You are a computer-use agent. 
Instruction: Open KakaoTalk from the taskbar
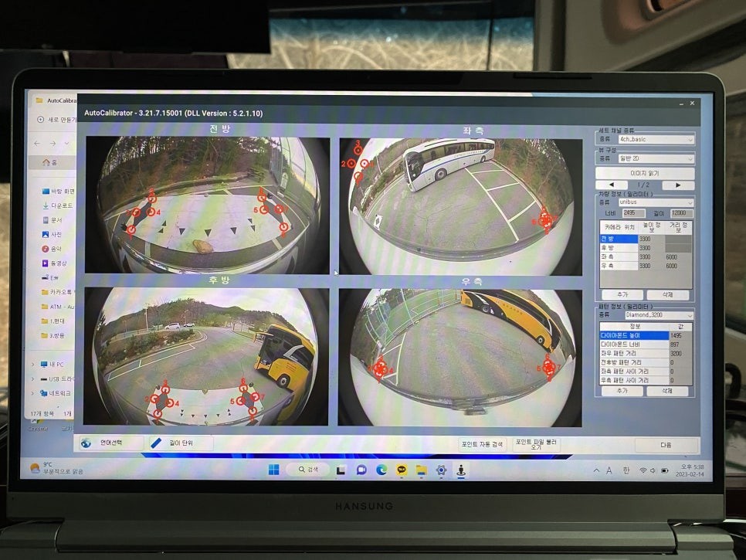point(402,470)
